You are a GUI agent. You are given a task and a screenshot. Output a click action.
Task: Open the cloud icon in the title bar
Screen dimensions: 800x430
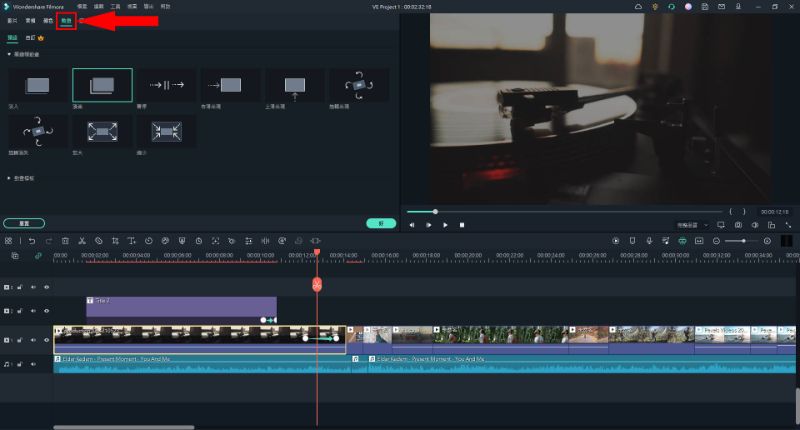[638, 7]
